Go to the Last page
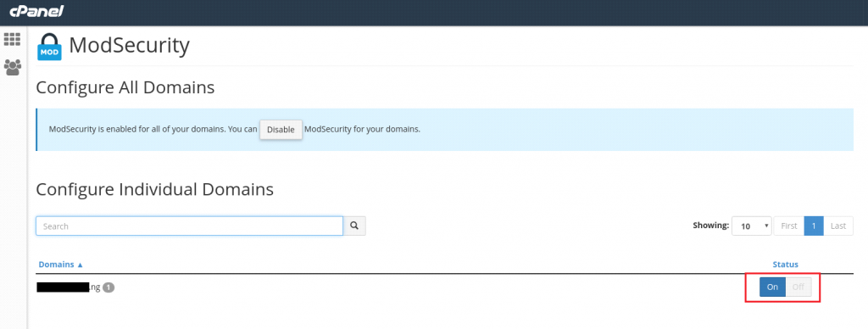Viewport: 868px width, 329px height. (x=838, y=226)
